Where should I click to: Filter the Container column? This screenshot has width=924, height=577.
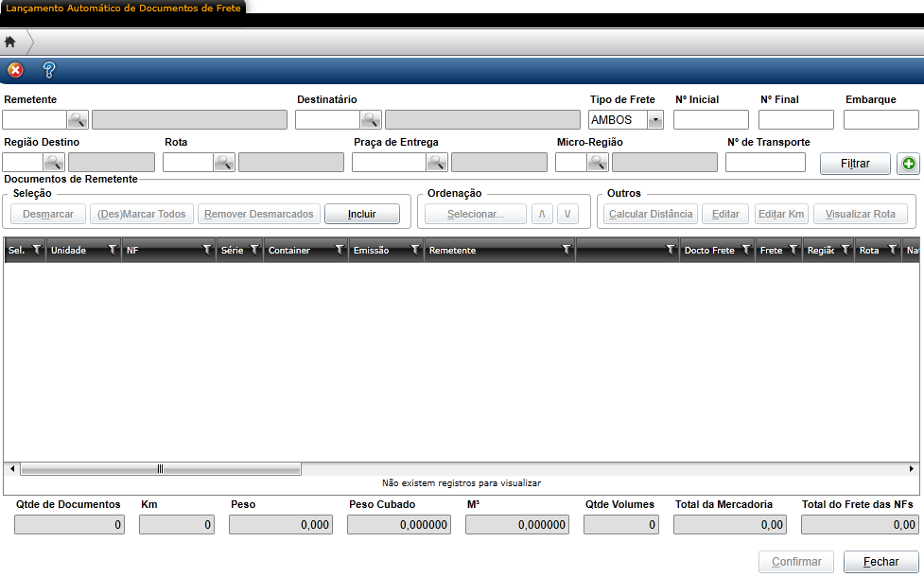click(x=339, y=250)
